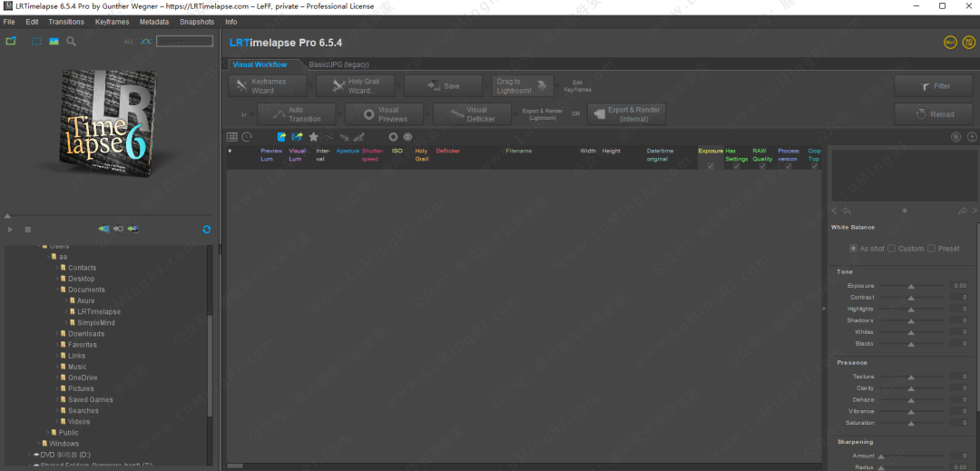Open the Keyframes menu
The height and width of the screenshot is (471, 980).
(x=112, y=21)
